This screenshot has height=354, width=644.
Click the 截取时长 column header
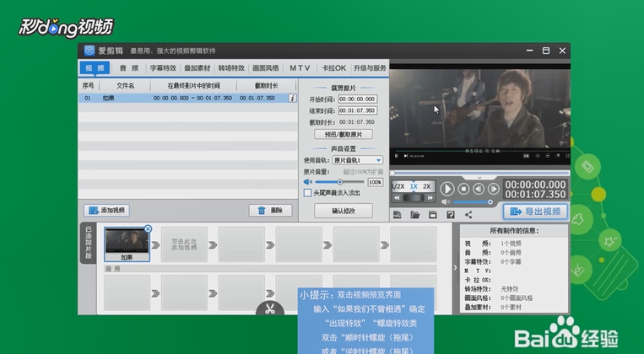click(266, 86)
